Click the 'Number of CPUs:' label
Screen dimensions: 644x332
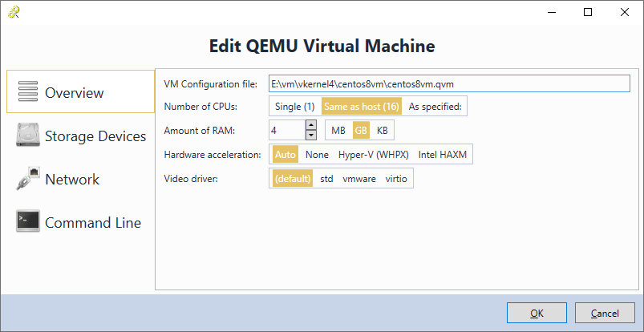[200, 107]
